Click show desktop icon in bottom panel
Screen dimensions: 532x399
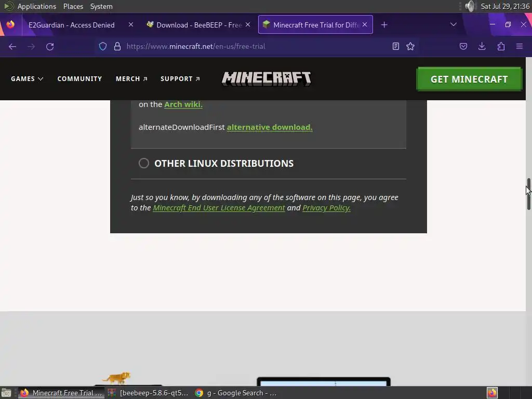(6, 393)
